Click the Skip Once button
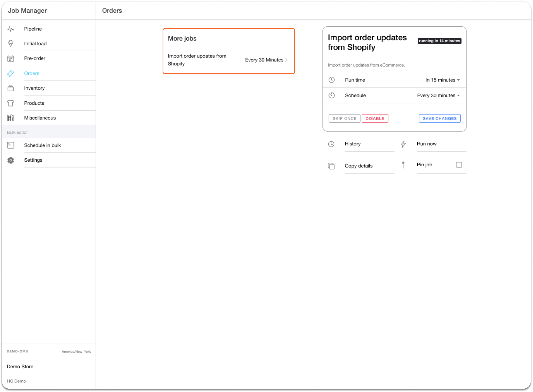This screenshot has height=392, width=533. tap(344, 118)
